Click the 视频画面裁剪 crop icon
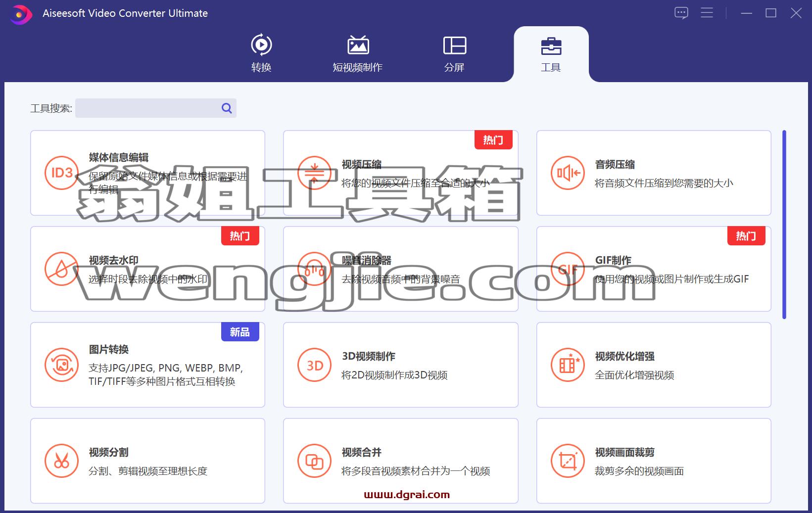This screenshot has width=812, height=513. coord(568,461)
